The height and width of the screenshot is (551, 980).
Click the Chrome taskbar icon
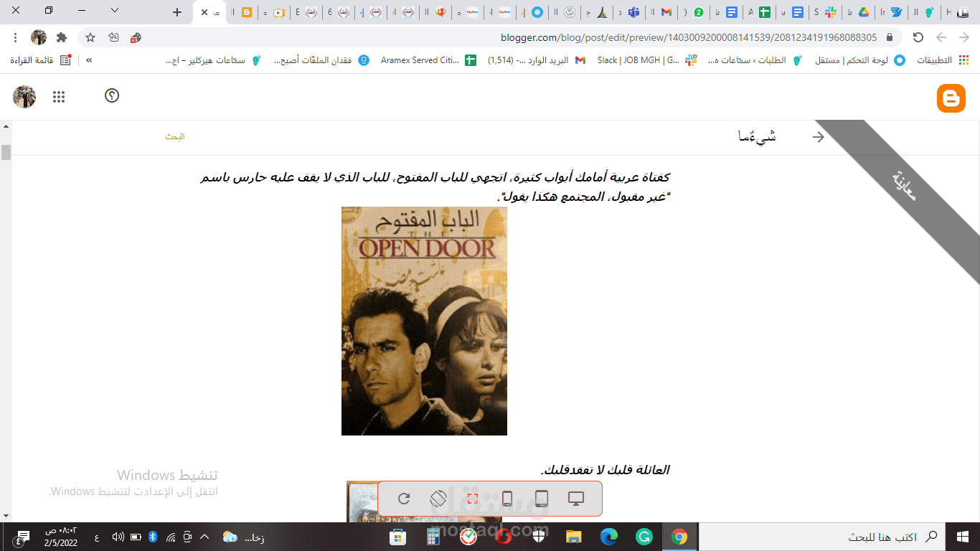click(679, 537)
